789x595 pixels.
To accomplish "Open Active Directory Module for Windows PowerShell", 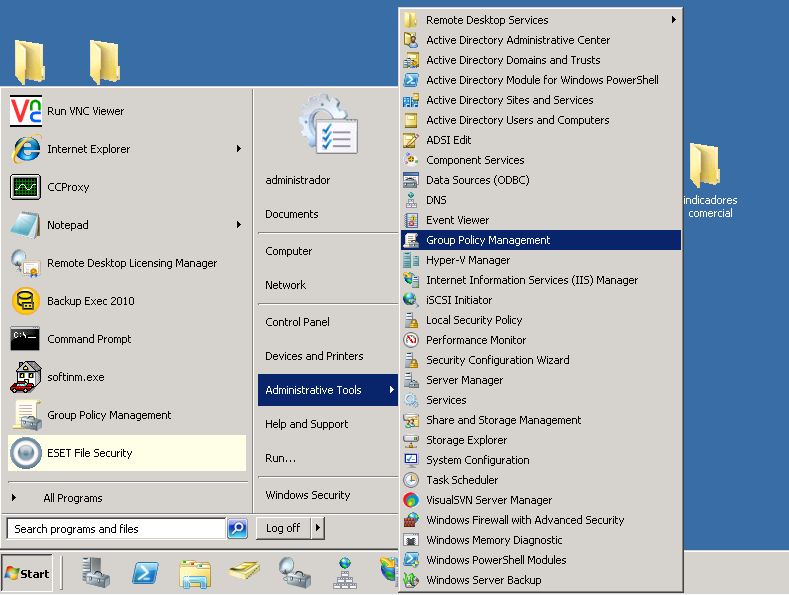I will (x=541, y=80).
